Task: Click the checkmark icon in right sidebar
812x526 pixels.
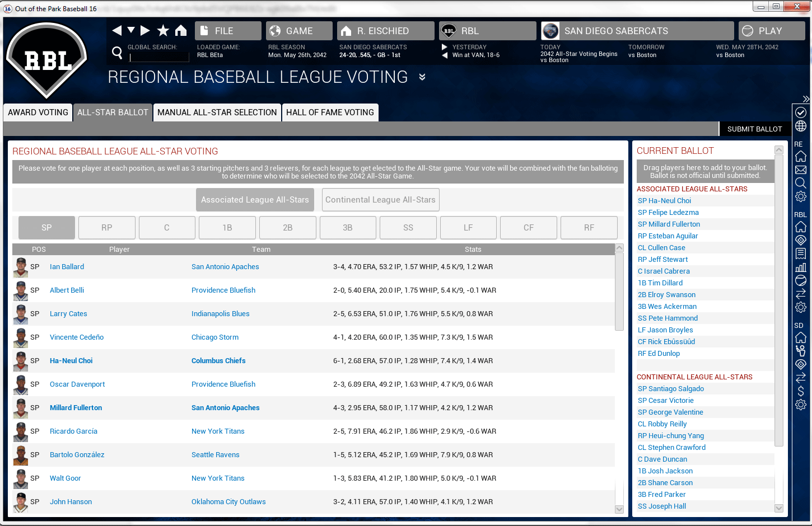Action: click(x=801, y=112)
